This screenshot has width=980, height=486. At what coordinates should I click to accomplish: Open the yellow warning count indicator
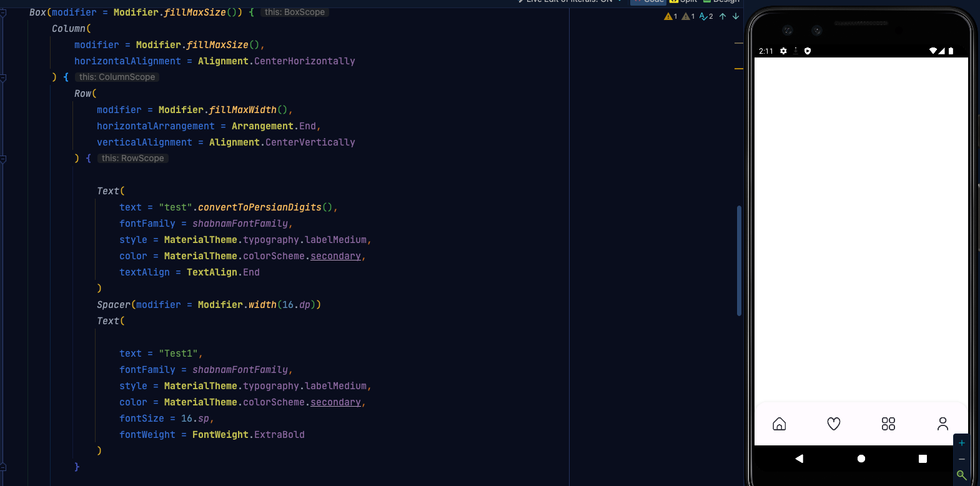click(x=671, y=16)
